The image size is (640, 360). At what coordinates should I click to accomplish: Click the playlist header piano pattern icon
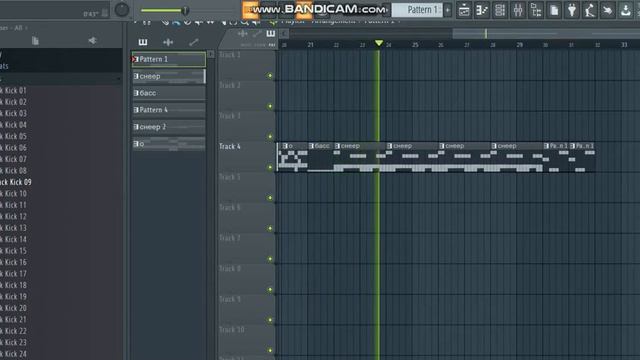click(271, 33)
